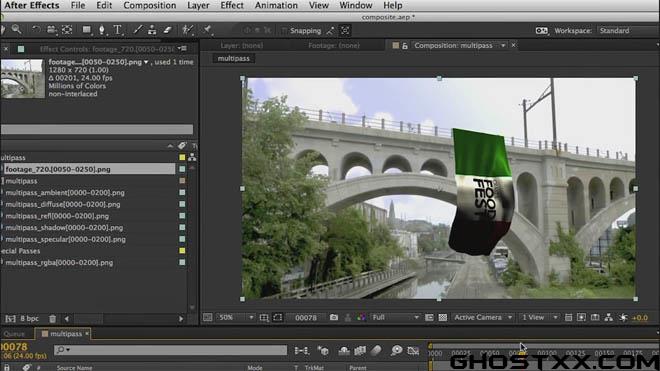Click the Graph Editor icon in timeline
660x371 pixels.
pos(413,350)
